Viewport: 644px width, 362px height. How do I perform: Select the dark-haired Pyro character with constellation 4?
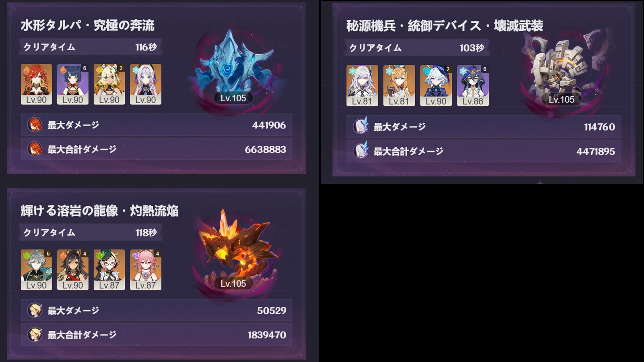point(73,270)
